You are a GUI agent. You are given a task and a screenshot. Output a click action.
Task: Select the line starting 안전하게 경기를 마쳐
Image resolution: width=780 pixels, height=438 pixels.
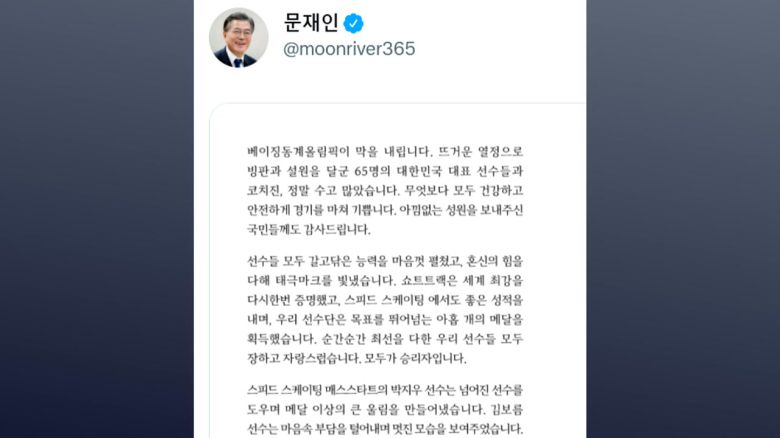(385, 210)
